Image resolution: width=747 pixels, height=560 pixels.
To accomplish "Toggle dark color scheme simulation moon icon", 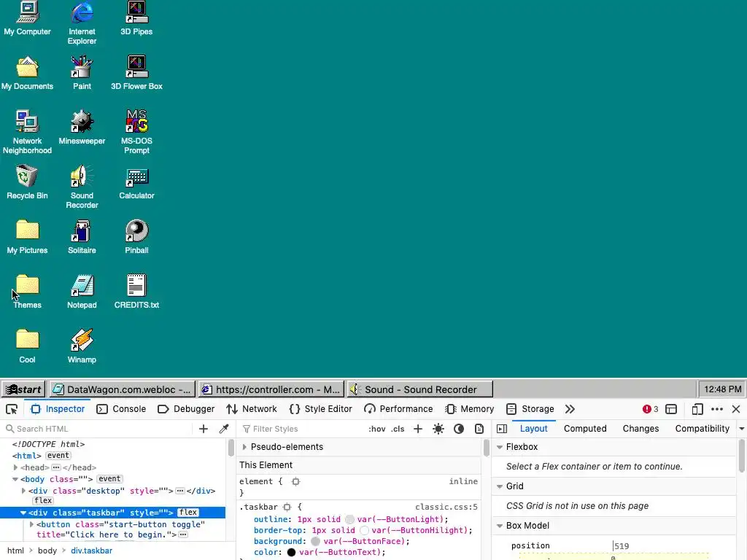I will (x=459, y=429).
